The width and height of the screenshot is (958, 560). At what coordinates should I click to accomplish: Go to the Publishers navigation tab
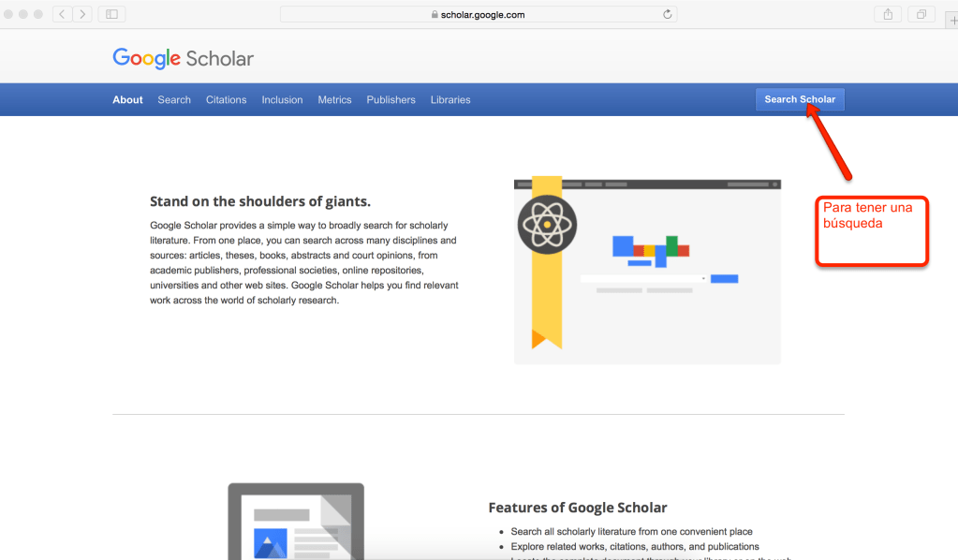pyautogui.click(x=391, y=100)
